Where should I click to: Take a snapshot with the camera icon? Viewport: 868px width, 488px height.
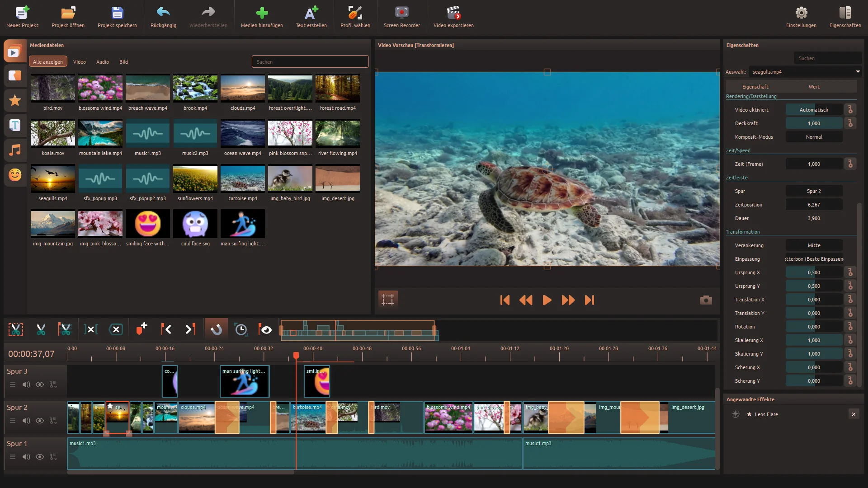click(706, 300)
